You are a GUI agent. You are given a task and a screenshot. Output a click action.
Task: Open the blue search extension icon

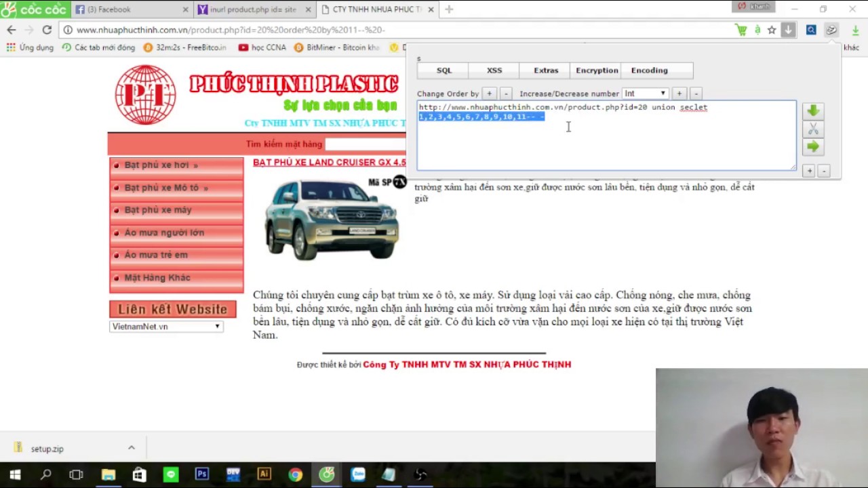point(811,30)
